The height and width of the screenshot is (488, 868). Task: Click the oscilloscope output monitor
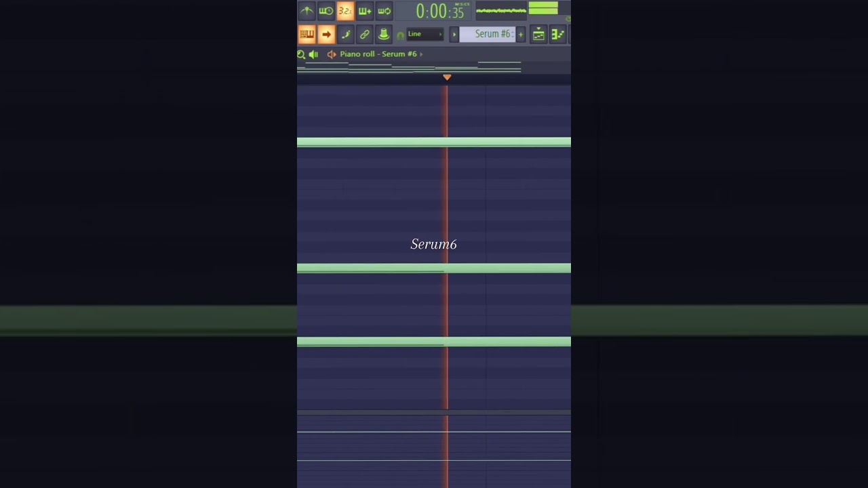point(501,10)
